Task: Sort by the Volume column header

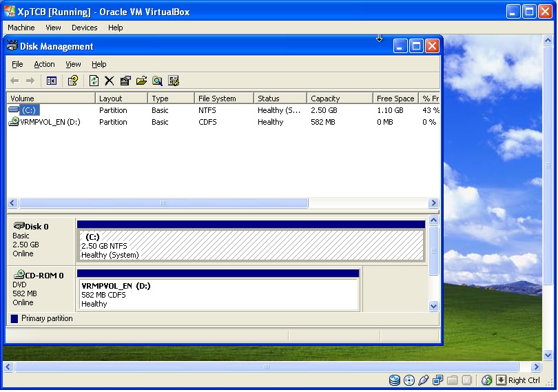Action: [51, 99]
